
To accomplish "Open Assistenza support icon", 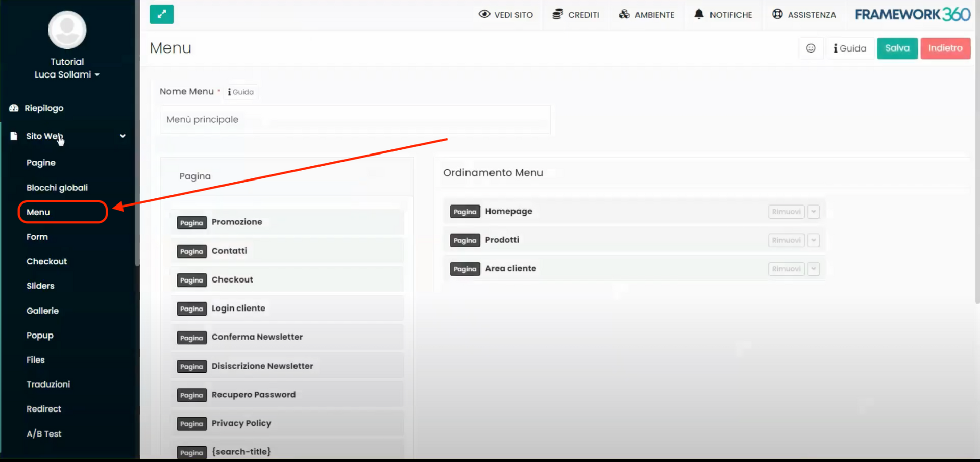I will point(776,15).
